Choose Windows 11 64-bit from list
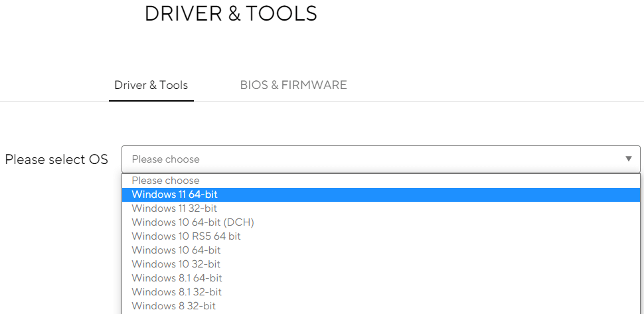The width and height of the screenshot is (644, 314). point(175,195)
